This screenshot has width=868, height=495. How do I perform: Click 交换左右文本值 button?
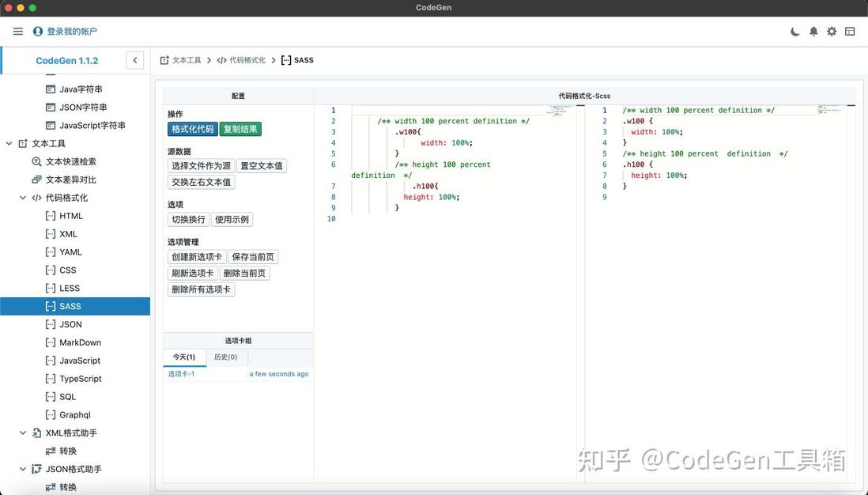point(201,182)
